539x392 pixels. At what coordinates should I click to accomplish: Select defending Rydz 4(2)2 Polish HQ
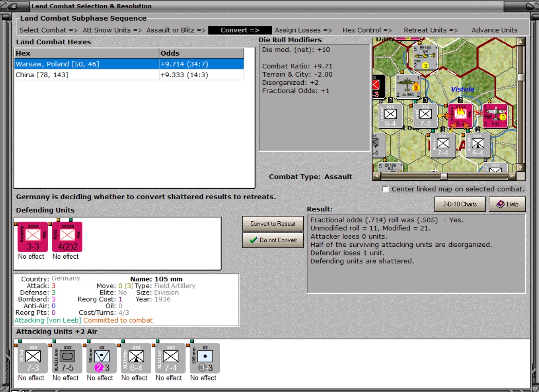pos(67,237)
